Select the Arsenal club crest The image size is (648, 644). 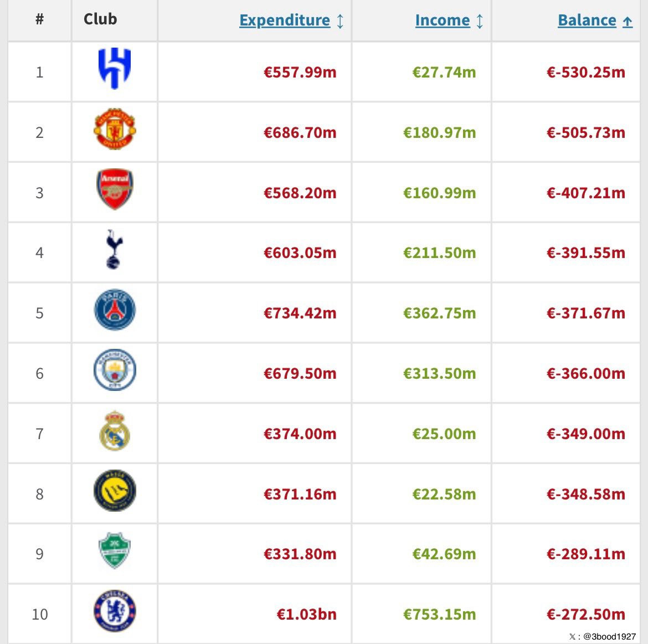click(x=115, y=189)
